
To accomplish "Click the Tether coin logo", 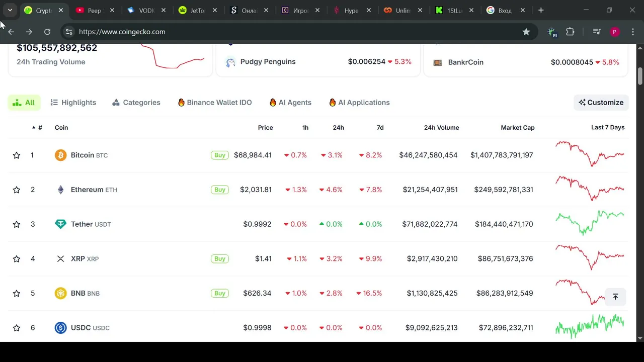I will point(60,224).
